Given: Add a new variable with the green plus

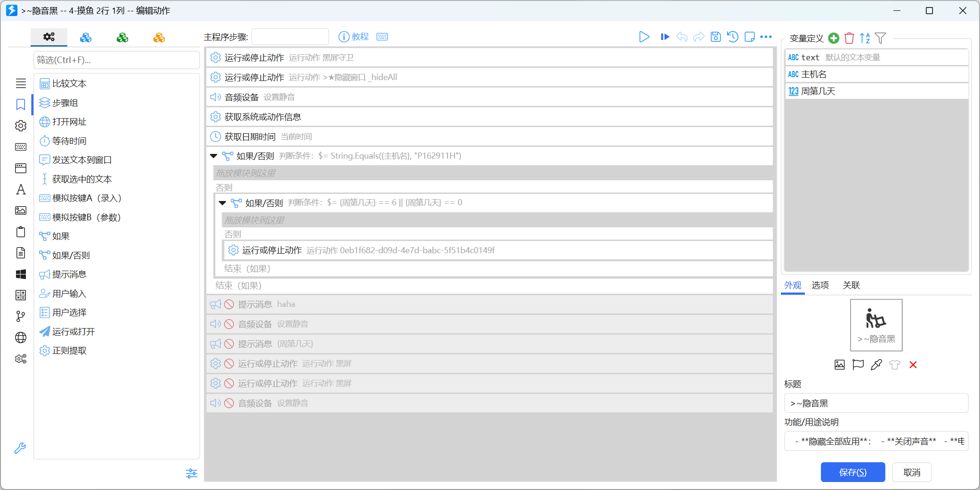Looking at the screenshot, I should point(834,38).
